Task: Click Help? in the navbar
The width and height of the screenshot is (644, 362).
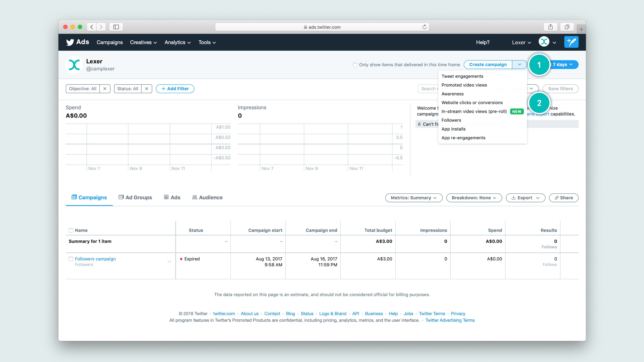Action: 482,42
